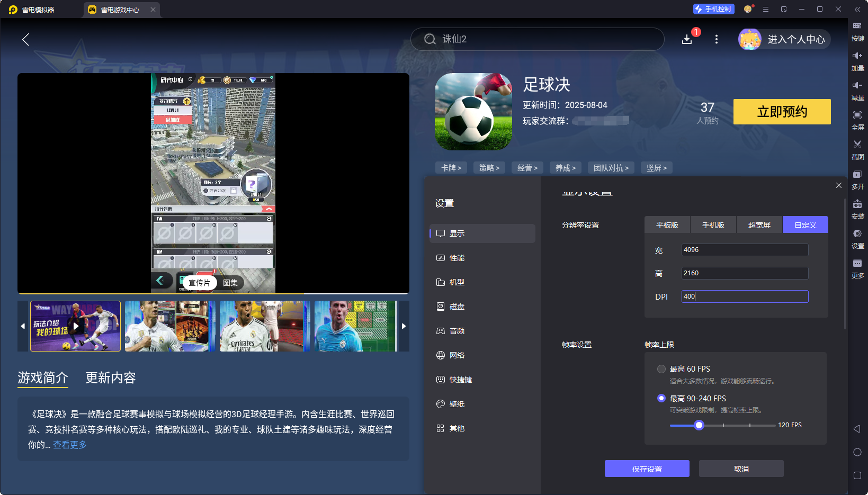The width and height of the screenshot is (868, 495).
Task: Close the 雷电游戏中心 tab
Action: [x=153, y=10]
